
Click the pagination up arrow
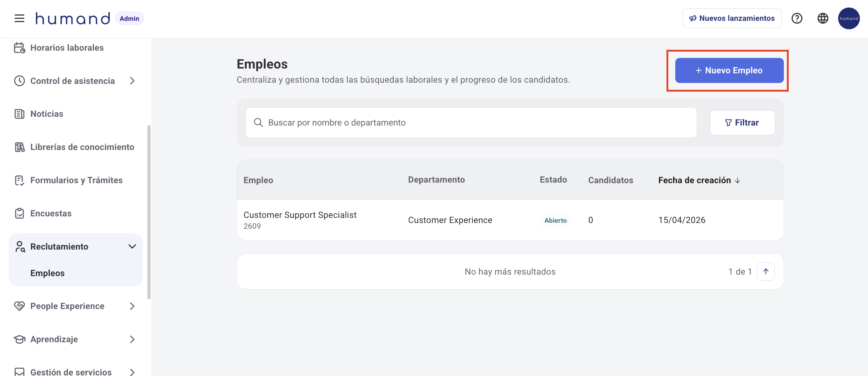click(x=765, y=271)
